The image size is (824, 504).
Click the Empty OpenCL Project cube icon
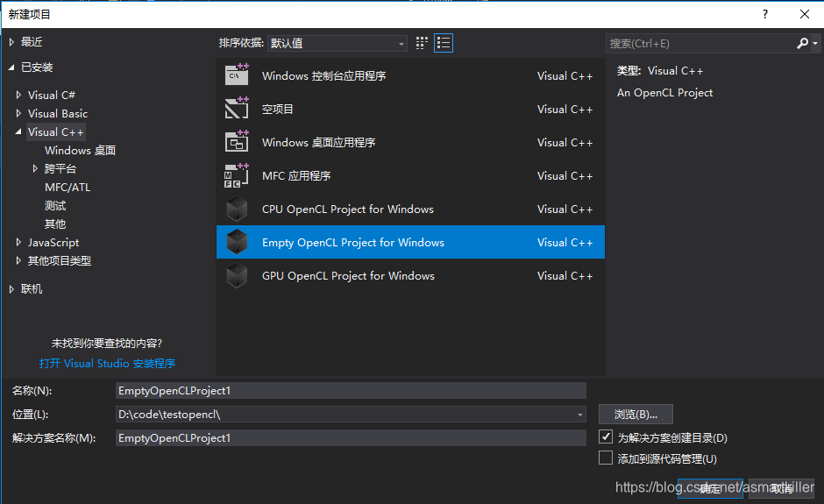pos(237,242)
